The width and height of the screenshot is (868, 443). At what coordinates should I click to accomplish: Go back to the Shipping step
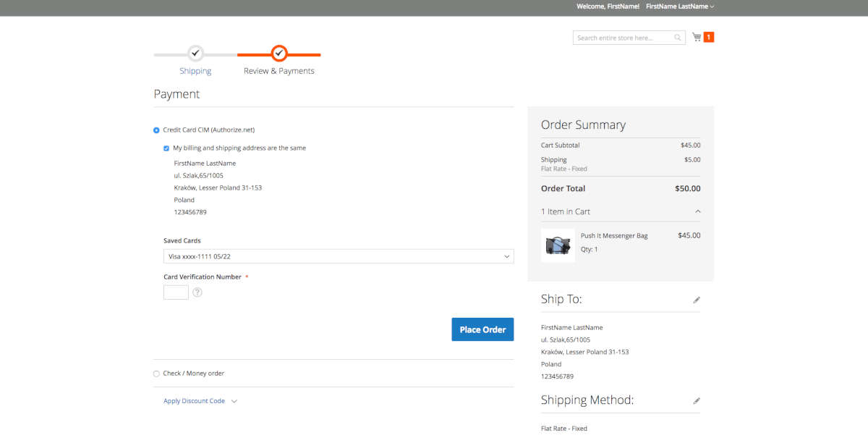(x=195, y=71)
